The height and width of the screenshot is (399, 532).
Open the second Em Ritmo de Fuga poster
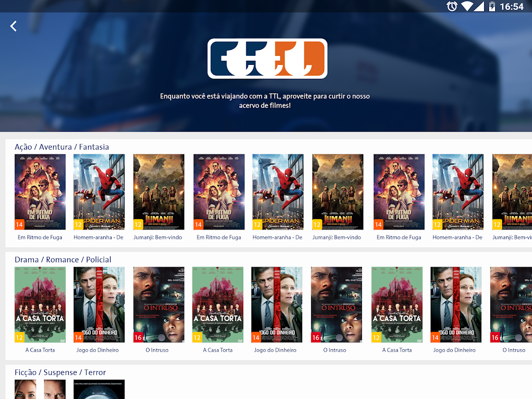pos(219,192)
